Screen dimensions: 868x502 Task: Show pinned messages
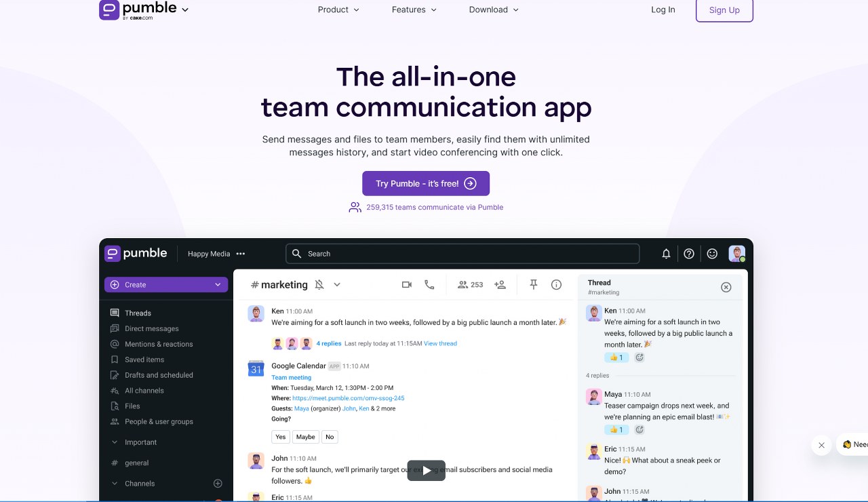coord(534,285)
